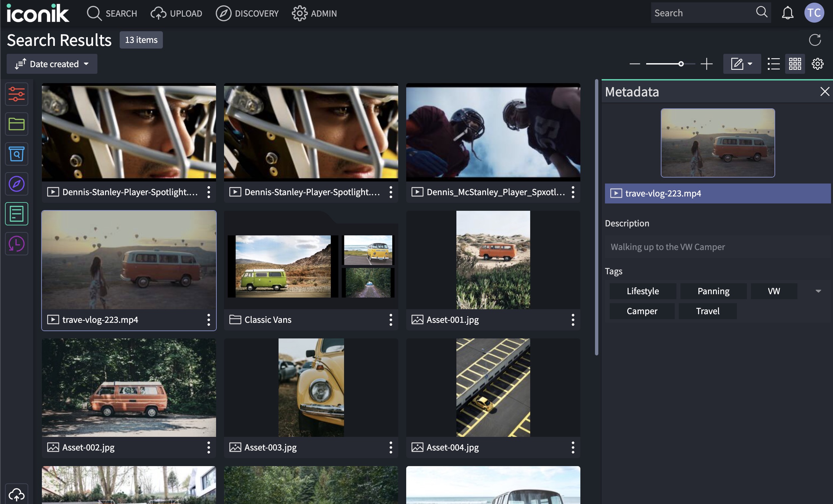This screenshot has height=504, width=833.
Task: Open the Classic Vans collection
Action: 311,267
